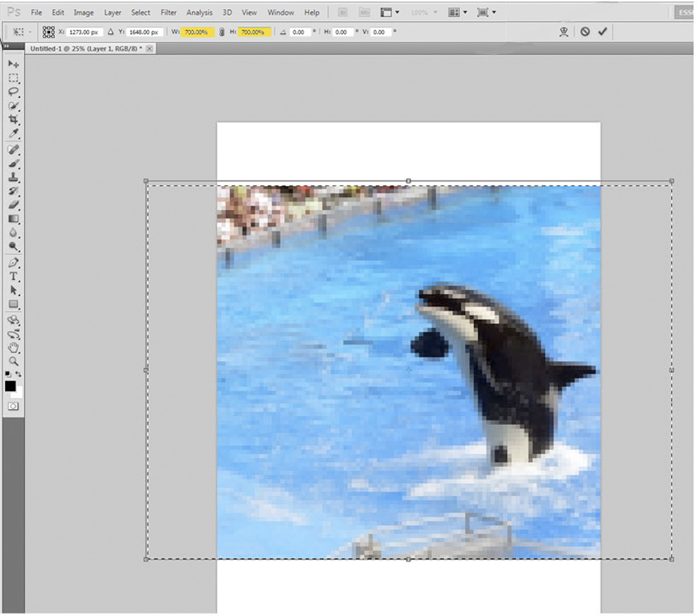697x616 pixels.
Task: Select the 3D Camera Rotate tool
Action: [x=13, y=334]
